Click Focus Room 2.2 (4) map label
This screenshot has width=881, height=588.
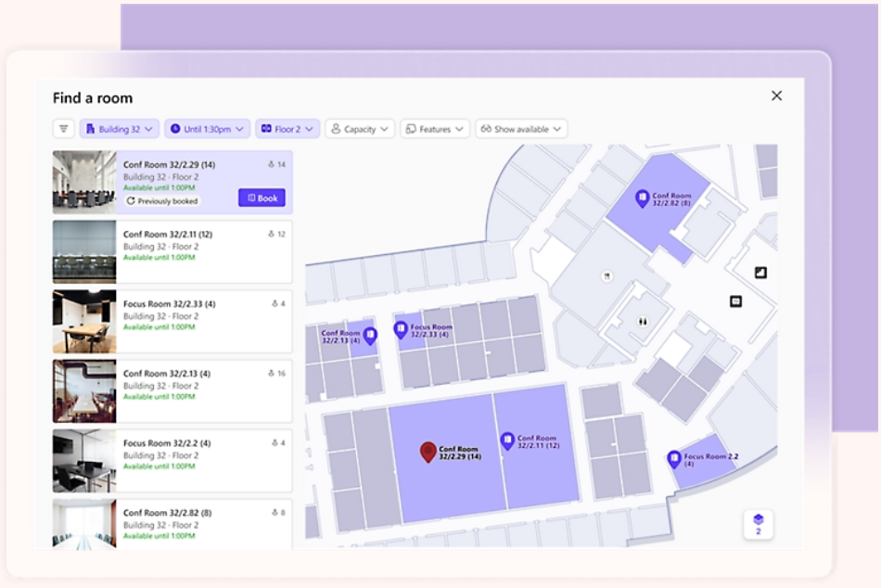710,460
